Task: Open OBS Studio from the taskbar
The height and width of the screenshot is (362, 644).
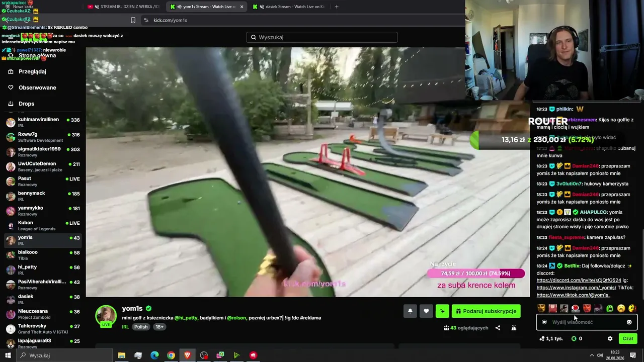Action: 204,355
